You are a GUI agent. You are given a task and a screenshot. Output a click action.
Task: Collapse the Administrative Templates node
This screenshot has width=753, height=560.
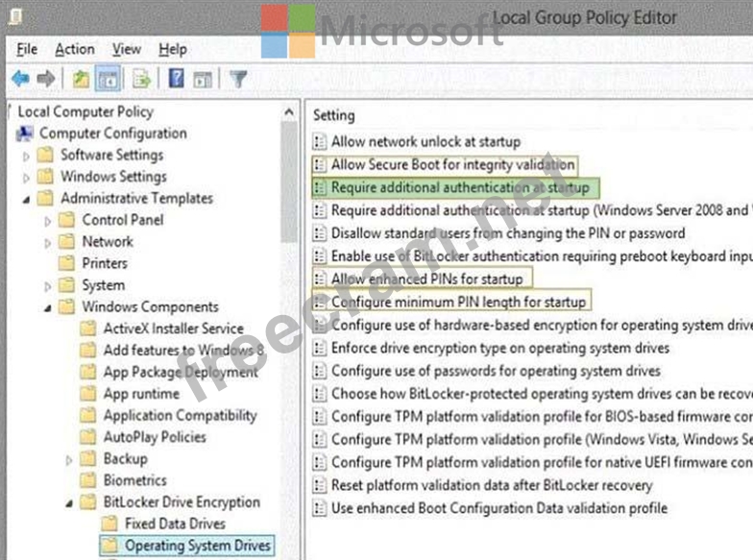point(27,200)
